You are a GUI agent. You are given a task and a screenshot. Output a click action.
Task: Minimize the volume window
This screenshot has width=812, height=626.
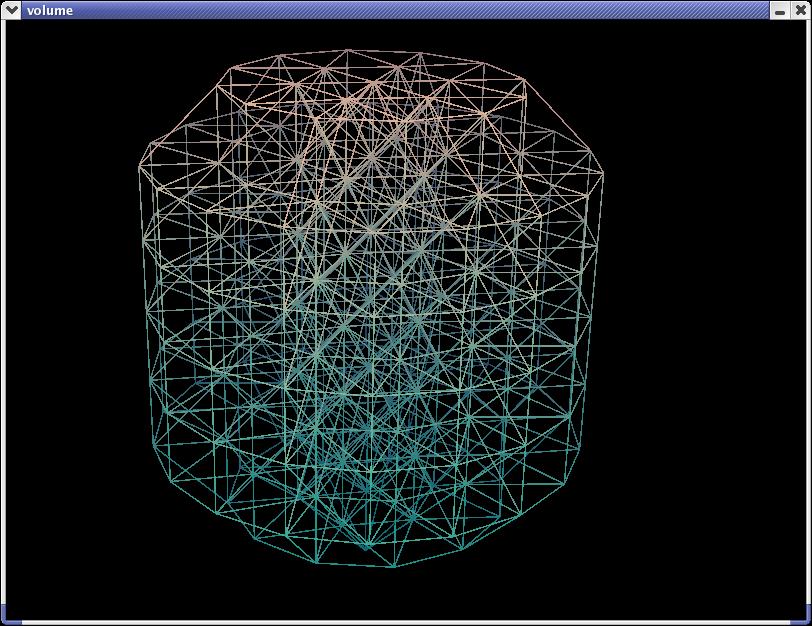point(780,9)
